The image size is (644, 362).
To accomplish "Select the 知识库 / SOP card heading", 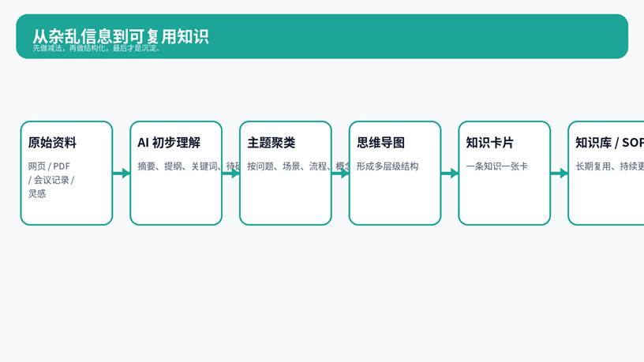I will (x=608, y=143).
